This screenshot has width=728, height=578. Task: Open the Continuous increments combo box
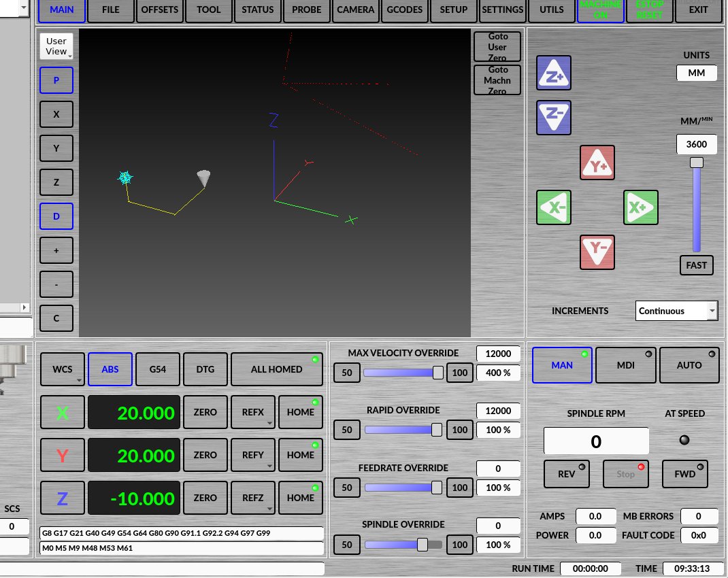676,311
